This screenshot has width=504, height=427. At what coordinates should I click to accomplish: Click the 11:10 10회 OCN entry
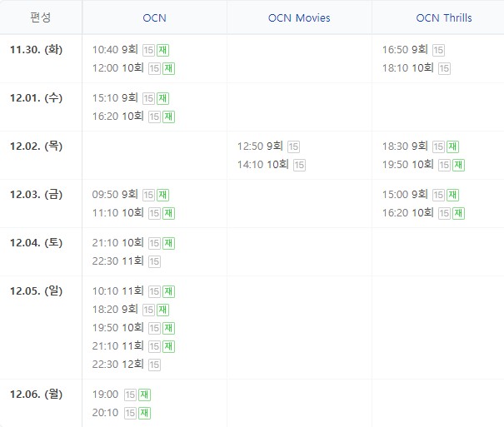coord(118,213)
